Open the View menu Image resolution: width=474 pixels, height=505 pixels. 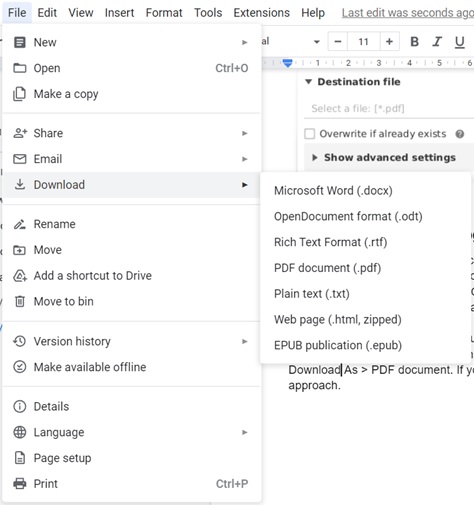tap(81, 13)
